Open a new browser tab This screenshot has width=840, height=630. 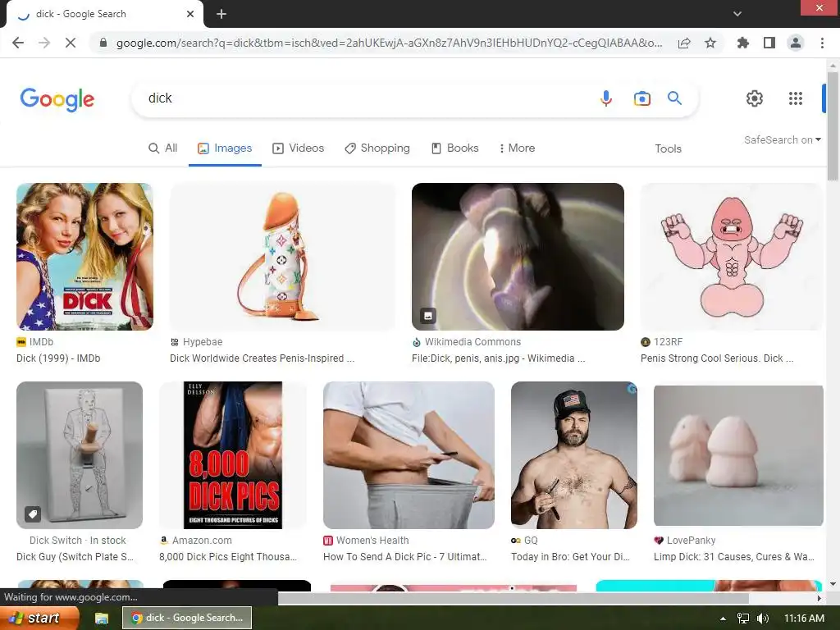(x=221, y=14)
